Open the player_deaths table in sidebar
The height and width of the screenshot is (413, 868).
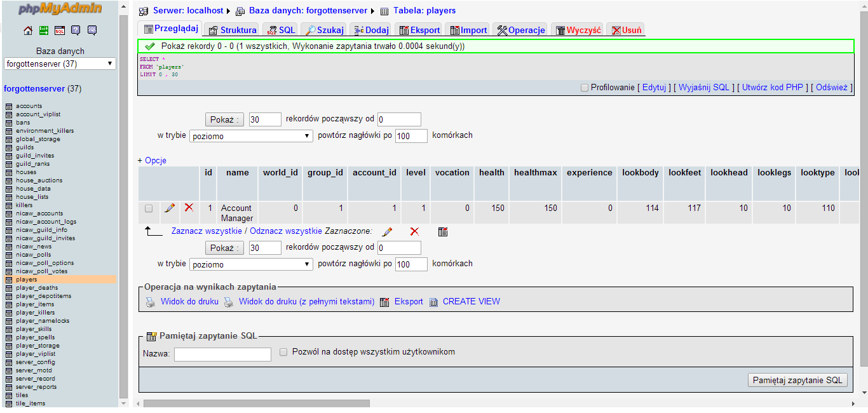coord(37,288)
